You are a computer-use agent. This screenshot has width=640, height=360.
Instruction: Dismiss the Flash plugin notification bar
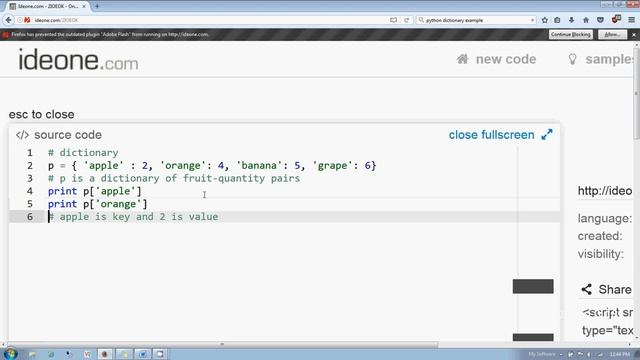pos(634,35)
